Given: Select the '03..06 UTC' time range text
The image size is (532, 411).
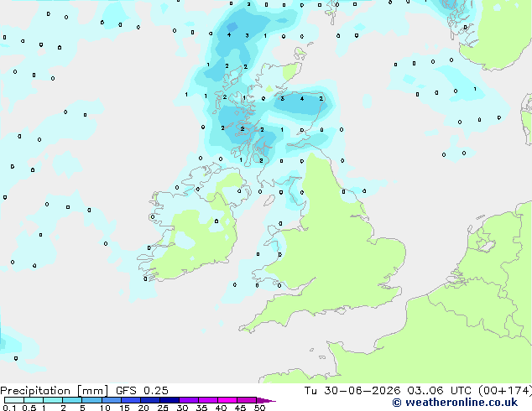Looking at the screenshot, I should tap(439, 391).
